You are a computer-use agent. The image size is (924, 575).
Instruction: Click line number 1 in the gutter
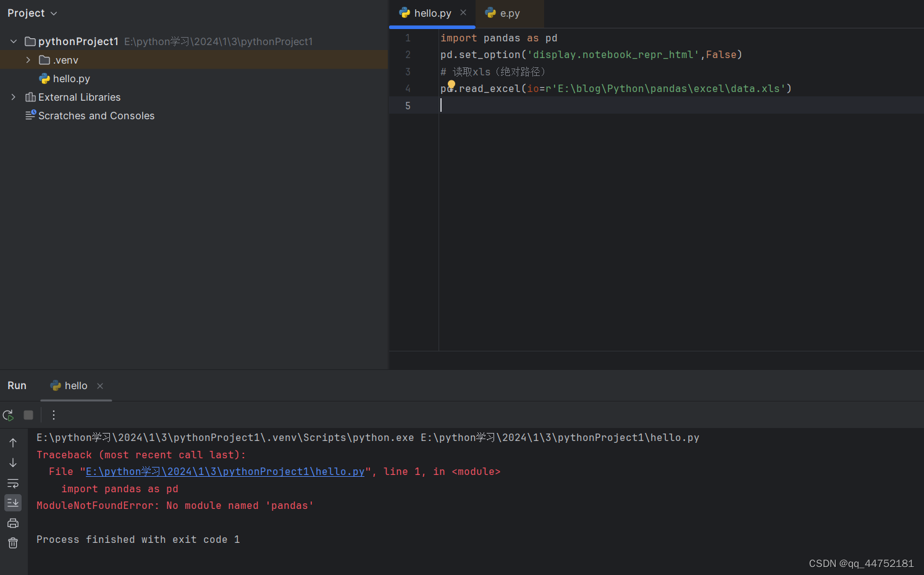408,38
